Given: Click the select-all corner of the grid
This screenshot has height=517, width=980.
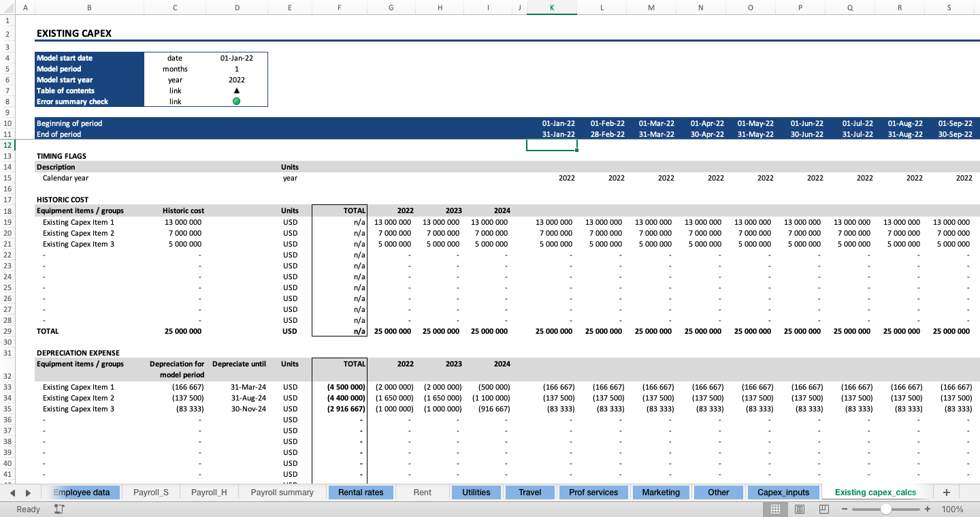Looking at the screenshot, I should click(x=7, y=7).
